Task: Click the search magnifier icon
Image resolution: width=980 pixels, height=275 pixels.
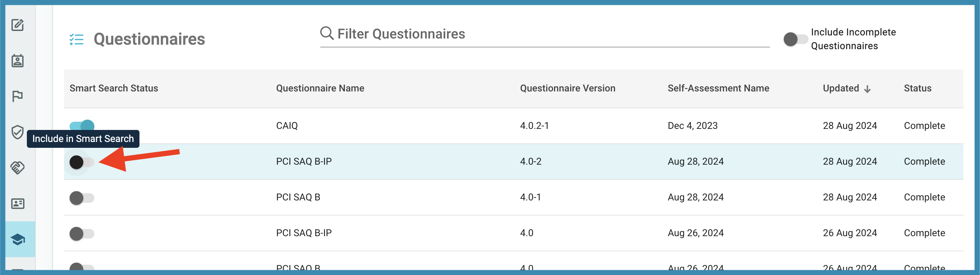Action: point(327,33)
